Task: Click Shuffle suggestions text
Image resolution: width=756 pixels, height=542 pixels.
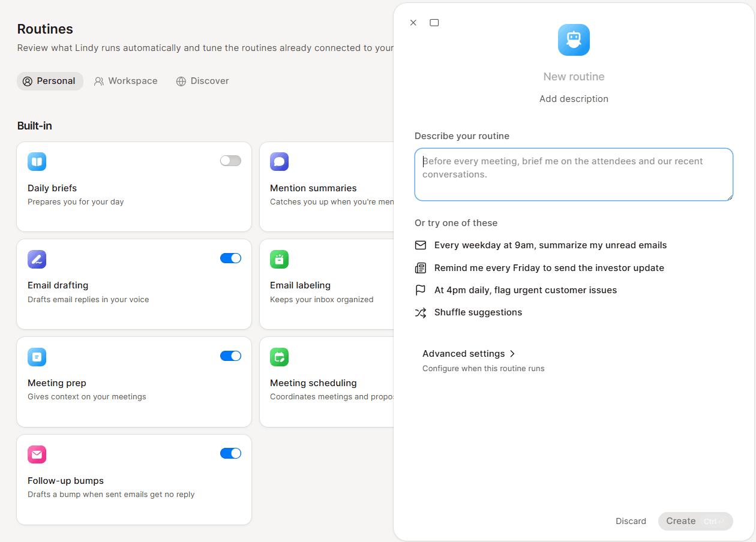Action: coord(478,312)
